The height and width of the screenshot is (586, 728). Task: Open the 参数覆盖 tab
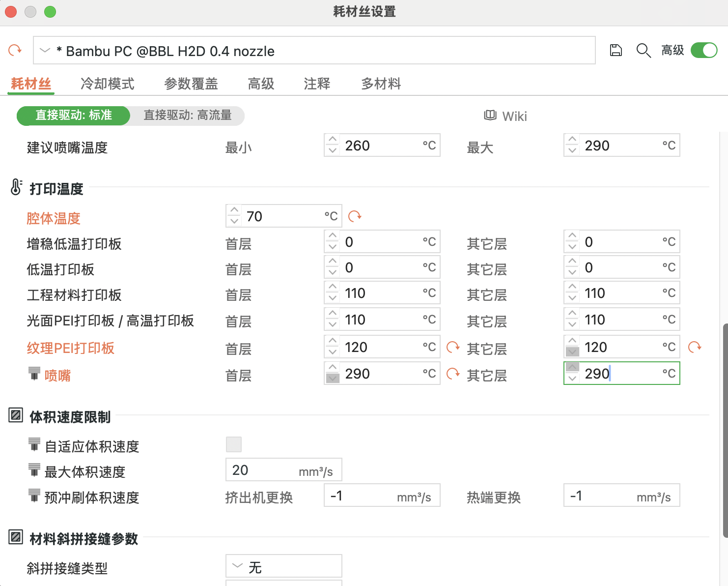coord(191,84)
